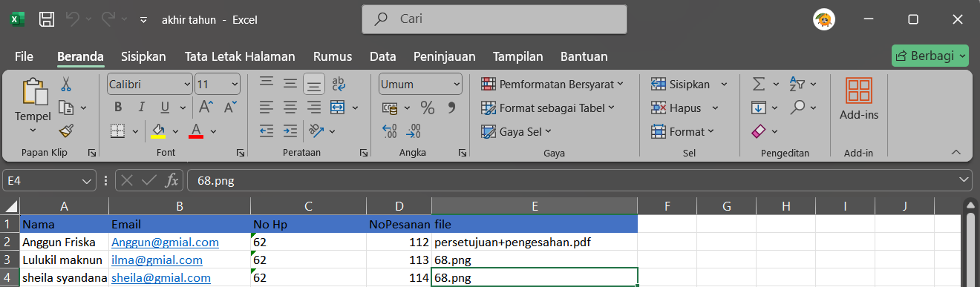Toggle Bold formatting

click(118, 108)
